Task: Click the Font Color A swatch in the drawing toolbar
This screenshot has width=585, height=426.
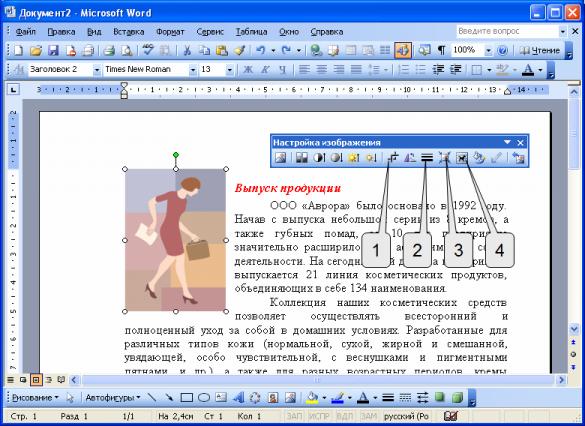Action: (x=363, y=398)
